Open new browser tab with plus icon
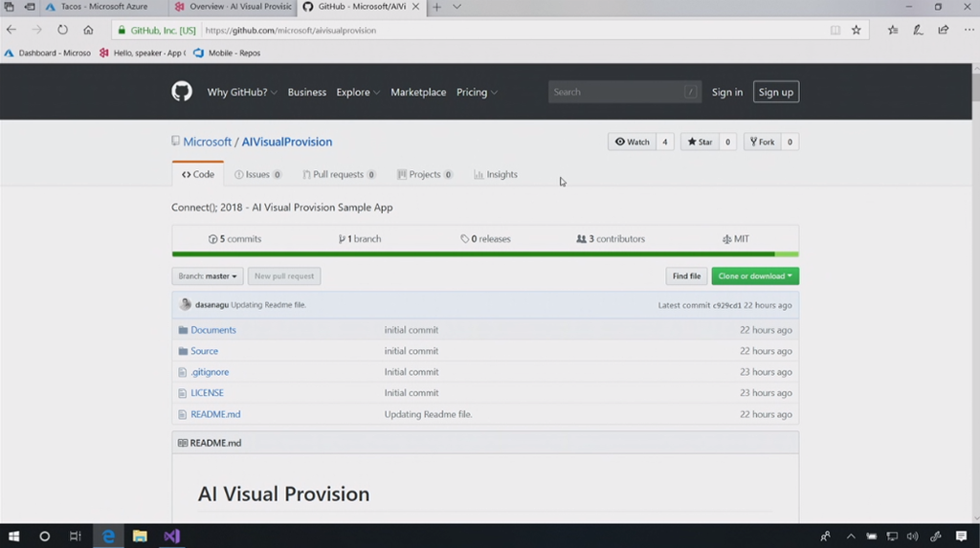The image size is (980, 548). pyautogui.click(x=436, y=7)
